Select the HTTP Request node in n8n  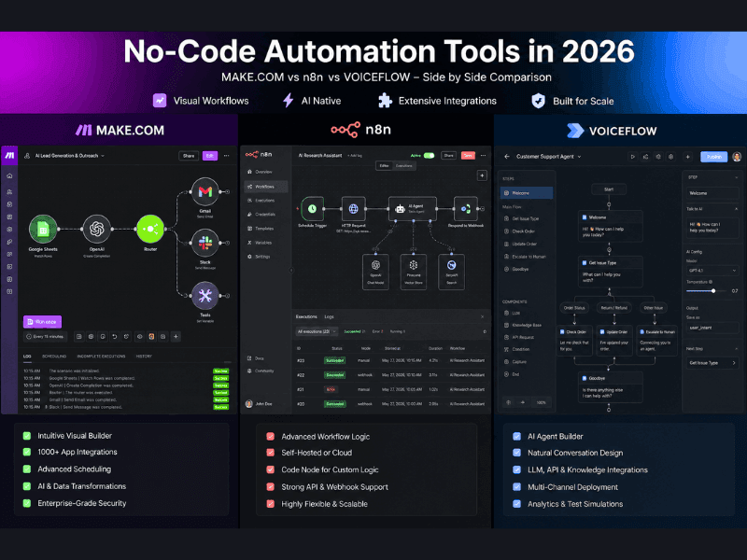point(354,208)
